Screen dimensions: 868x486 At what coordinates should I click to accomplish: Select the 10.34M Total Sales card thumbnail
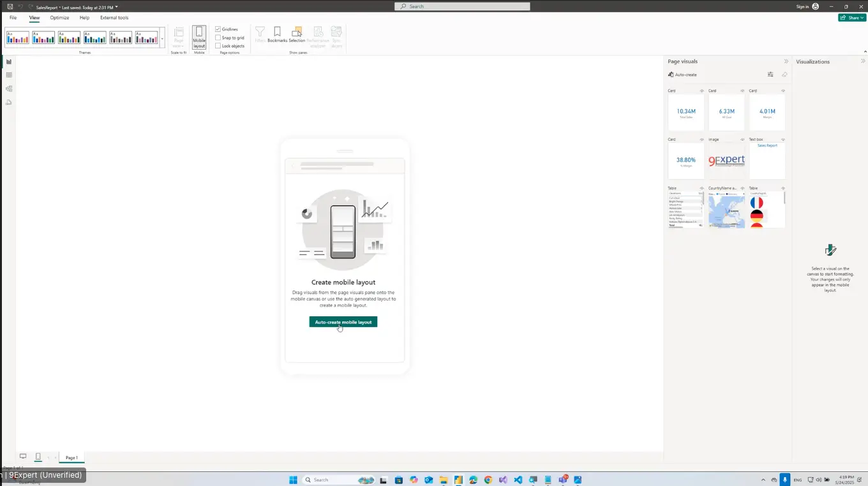pyautogui.click(x=686, y=113)
